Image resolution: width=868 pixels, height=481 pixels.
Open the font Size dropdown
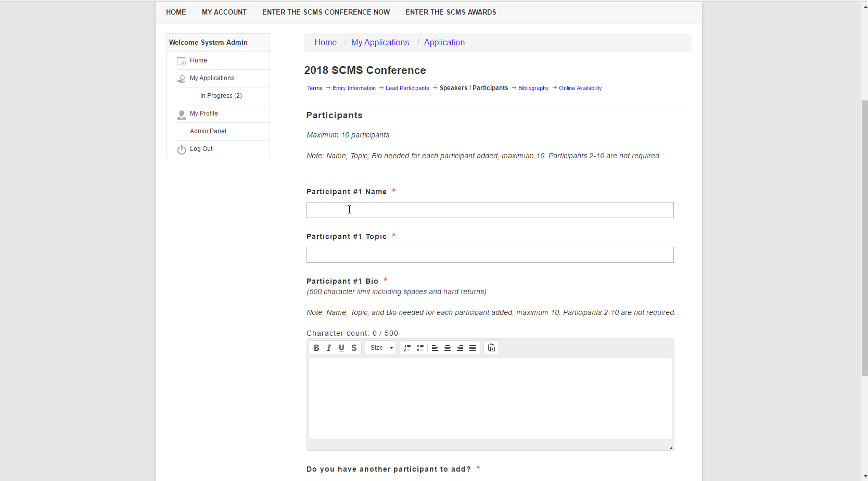(x=381, y=348)
